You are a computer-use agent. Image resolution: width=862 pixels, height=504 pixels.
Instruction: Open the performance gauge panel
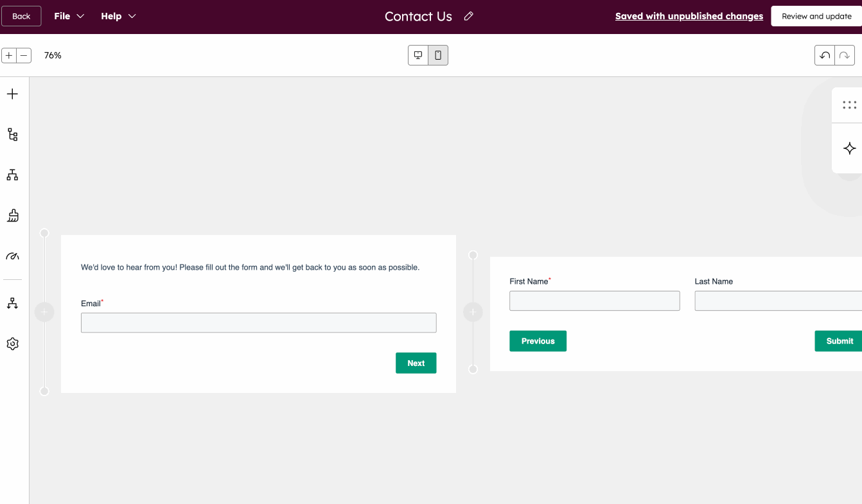tap(12, 256)
